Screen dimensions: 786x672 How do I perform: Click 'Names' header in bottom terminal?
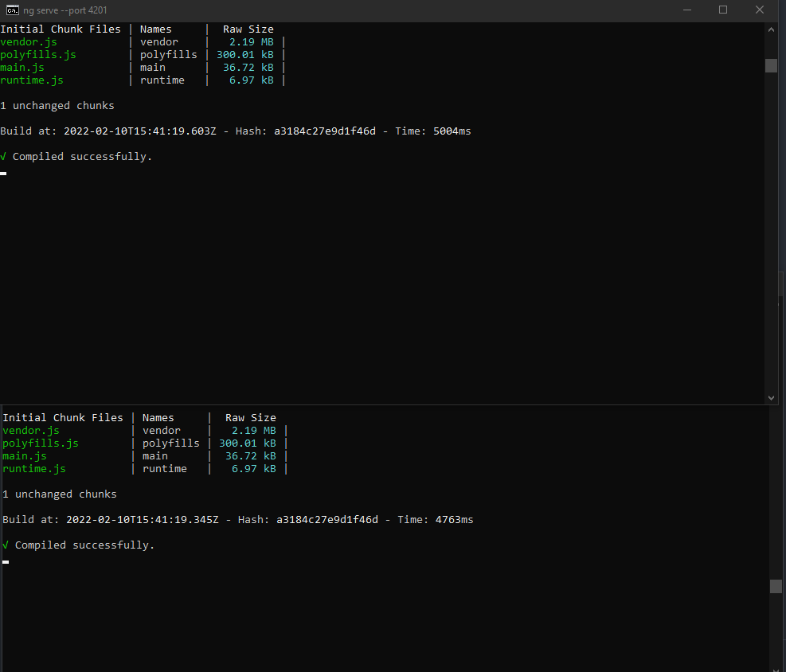[158, 417]
